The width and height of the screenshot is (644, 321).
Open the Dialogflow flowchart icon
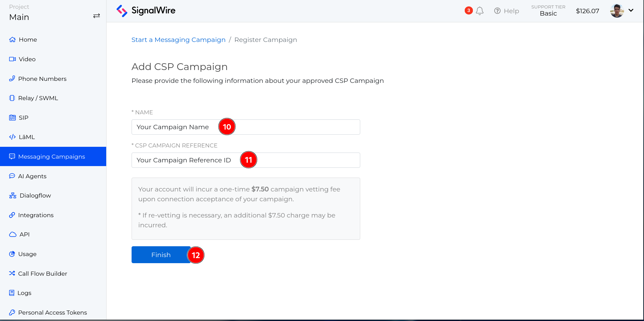click(x=12, y=195)
